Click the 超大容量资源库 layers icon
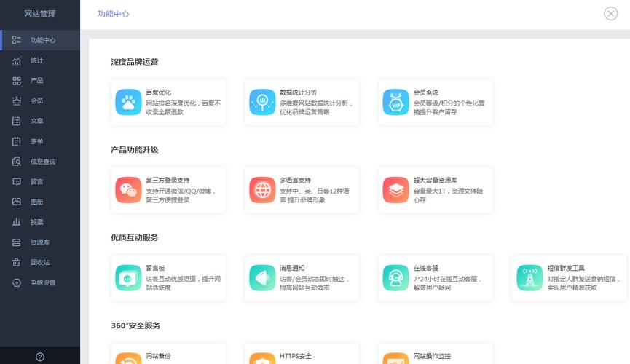This screenshot has width=630, height=364. pyautogui.click(x=395, y=190)
